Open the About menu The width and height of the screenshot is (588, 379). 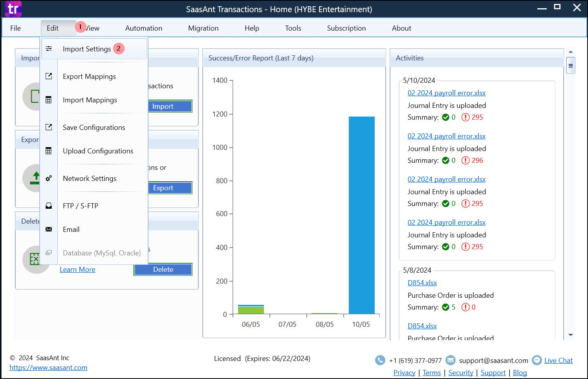(x=401, y=28)
